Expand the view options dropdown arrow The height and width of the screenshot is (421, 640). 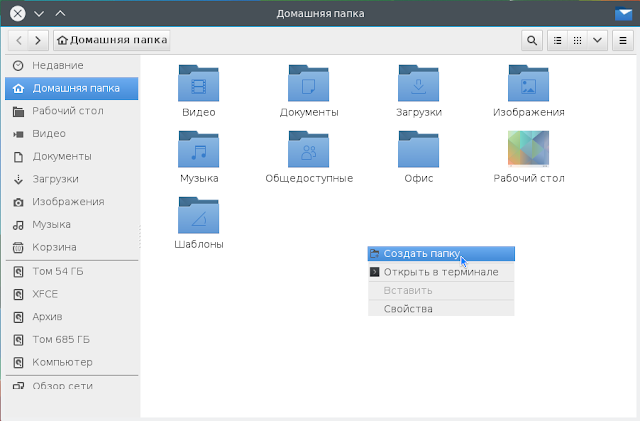coord(597,40)
